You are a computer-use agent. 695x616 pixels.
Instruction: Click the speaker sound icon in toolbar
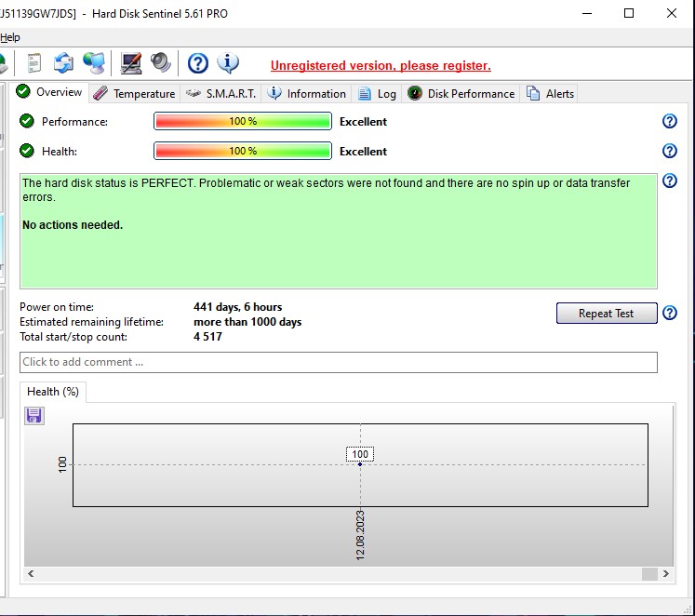click(x=161, y=63)
